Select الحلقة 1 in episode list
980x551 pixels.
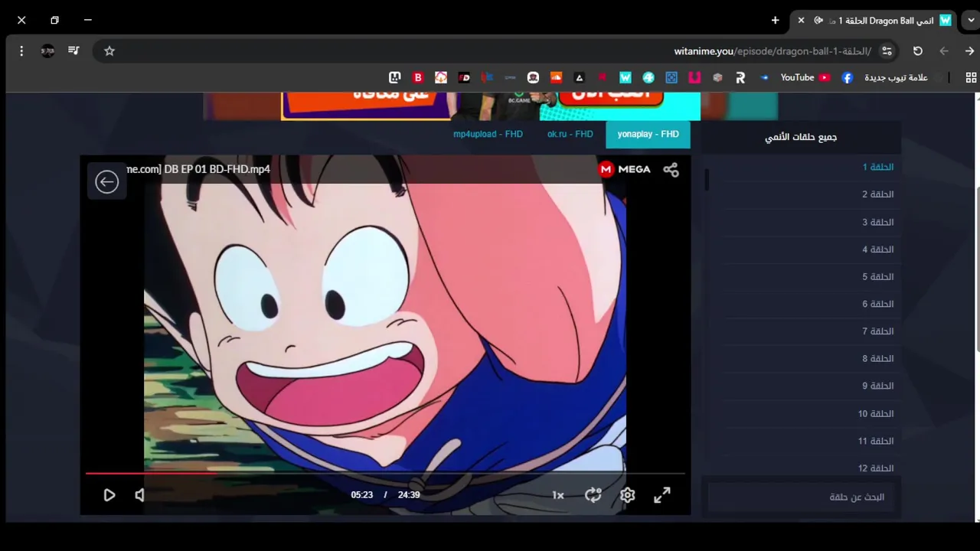[x=878, y=167]
